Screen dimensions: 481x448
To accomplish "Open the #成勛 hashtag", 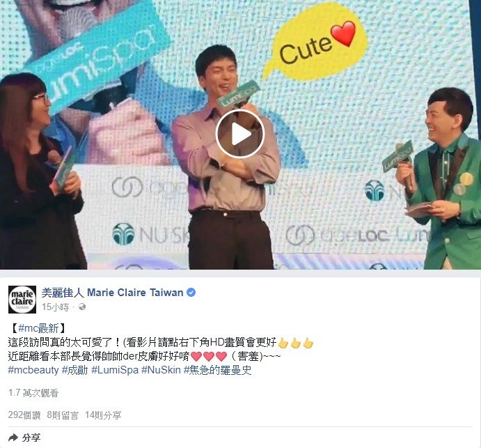I will click(75, 370).
